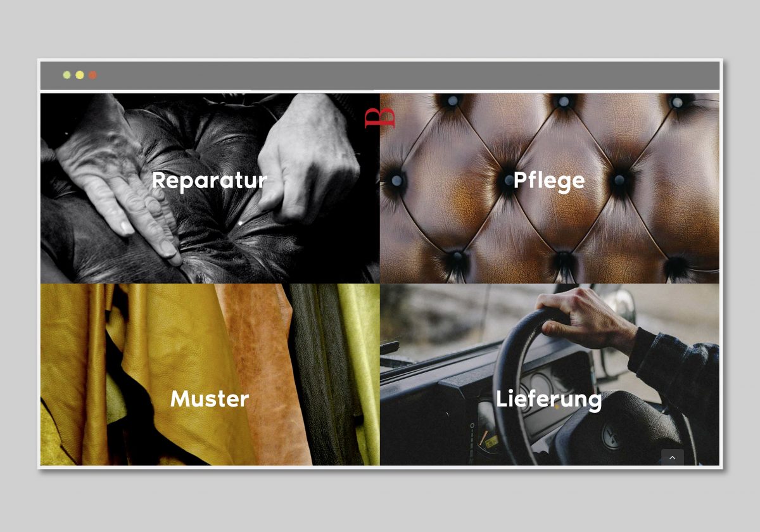Open the Reparatur link text
Viewport: 760px width, 532px height.
pos(210,180)
